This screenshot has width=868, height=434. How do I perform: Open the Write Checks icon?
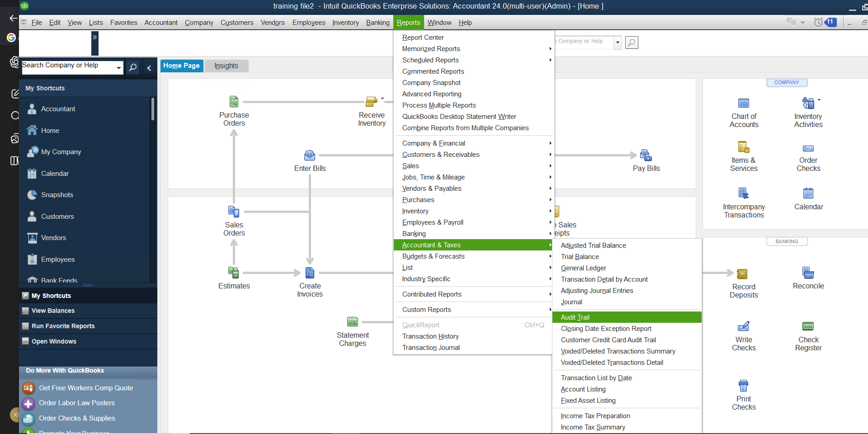(744, 326)
